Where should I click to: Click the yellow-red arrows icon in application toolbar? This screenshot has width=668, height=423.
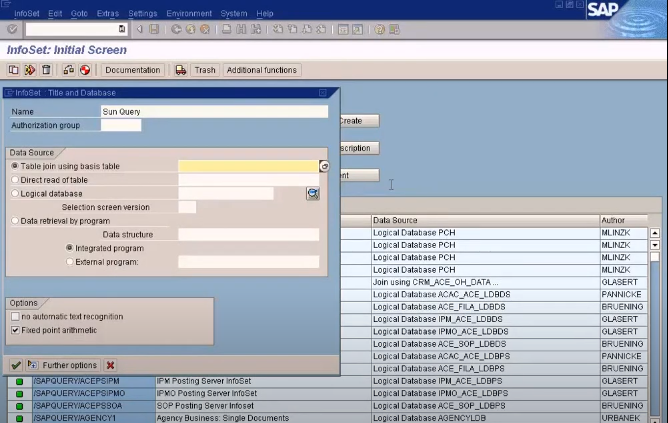pos(30,70)
